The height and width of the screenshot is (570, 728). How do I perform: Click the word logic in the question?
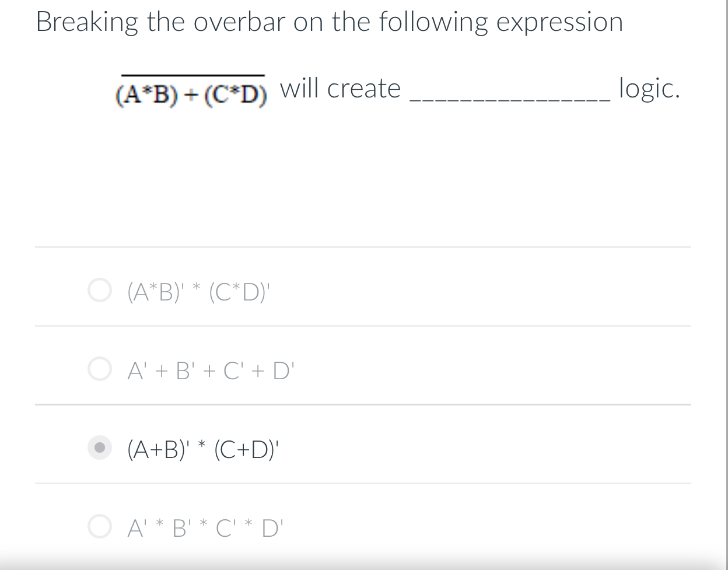click(648, 89)
